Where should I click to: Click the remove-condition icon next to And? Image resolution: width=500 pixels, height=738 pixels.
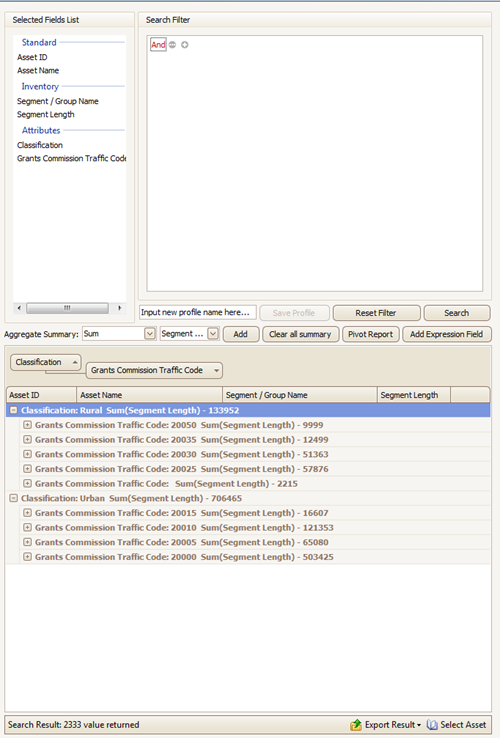pos(172,45)
